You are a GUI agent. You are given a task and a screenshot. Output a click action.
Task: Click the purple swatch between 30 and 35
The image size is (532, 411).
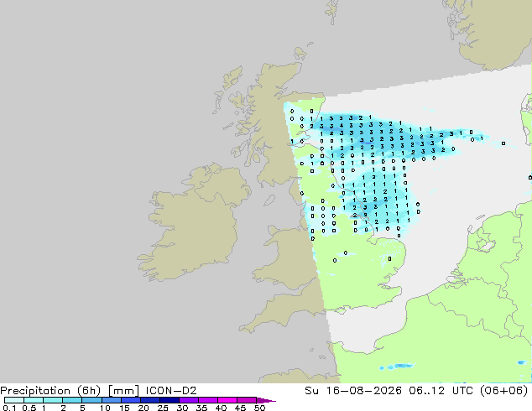[x=189, y=400]
